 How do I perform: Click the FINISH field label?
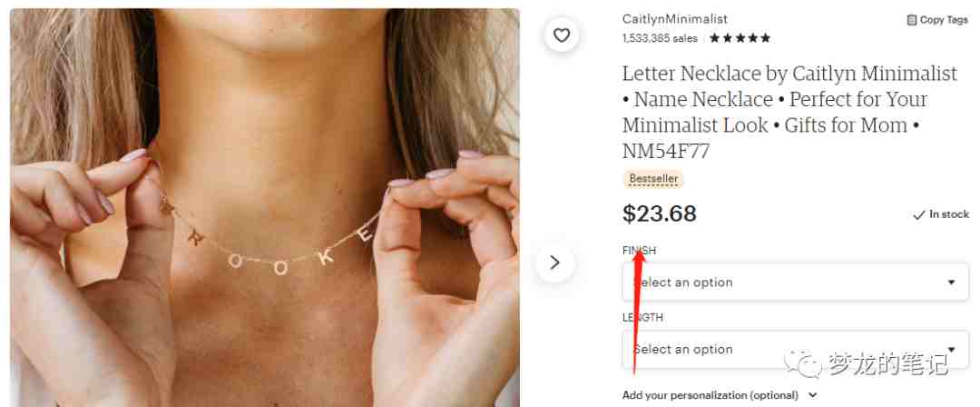[x=640, y=251]
